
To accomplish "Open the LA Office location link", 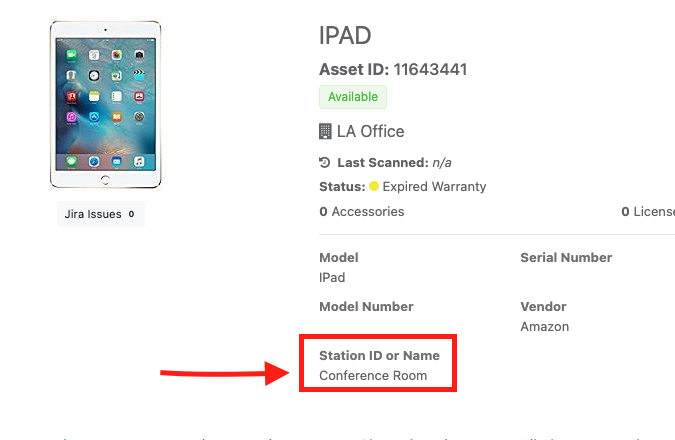I will pos(370,132).
